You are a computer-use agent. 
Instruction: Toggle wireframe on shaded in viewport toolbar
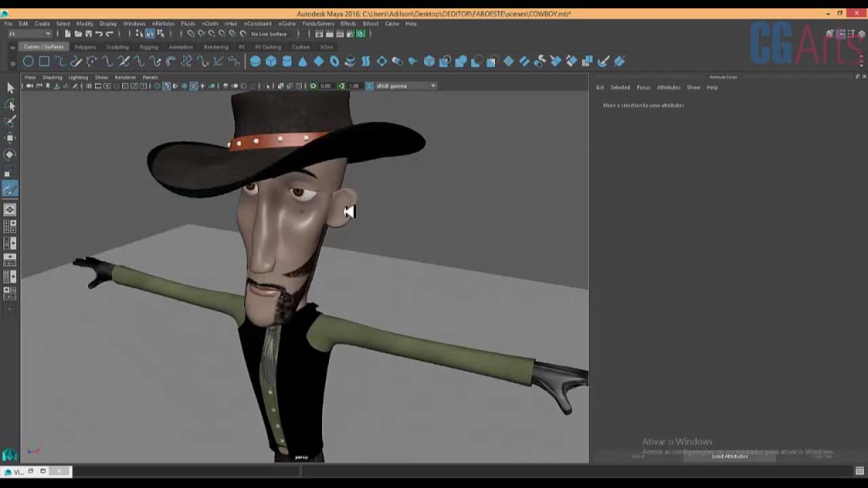pyautogui.click(x=184, y=86)
